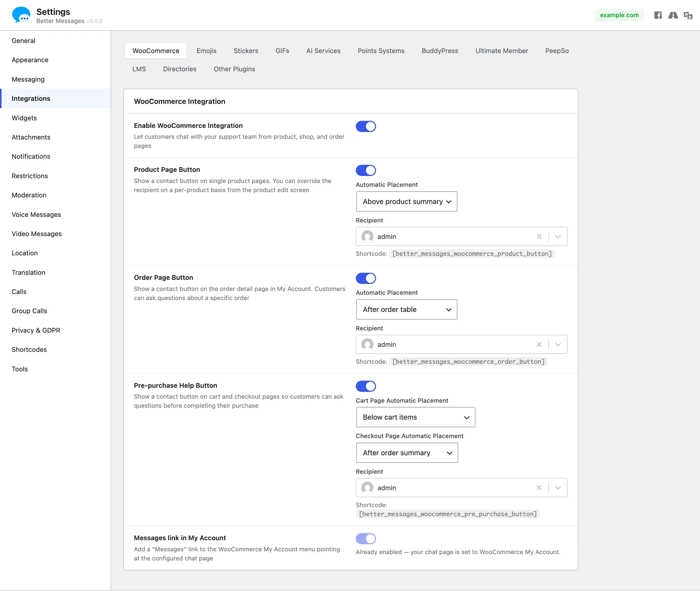Click the pre_purchase_button shortcode text
The image size is (700, 591).
coord(448,514)
